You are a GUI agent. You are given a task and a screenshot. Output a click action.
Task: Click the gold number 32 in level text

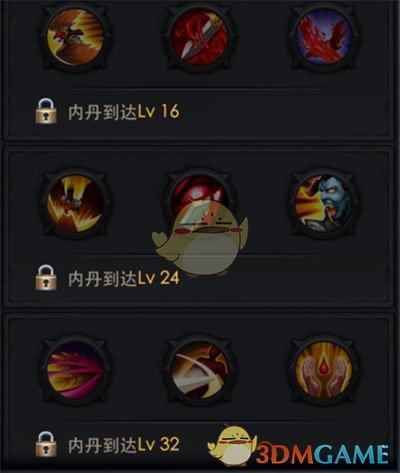(170, 445)
